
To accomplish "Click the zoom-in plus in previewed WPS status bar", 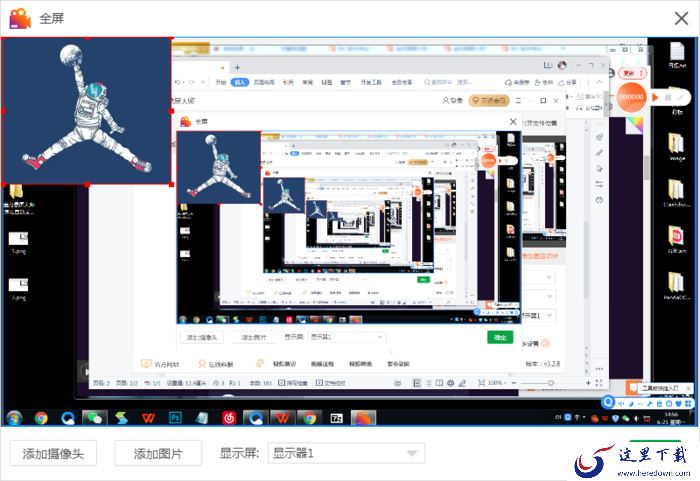I will 588,383.
